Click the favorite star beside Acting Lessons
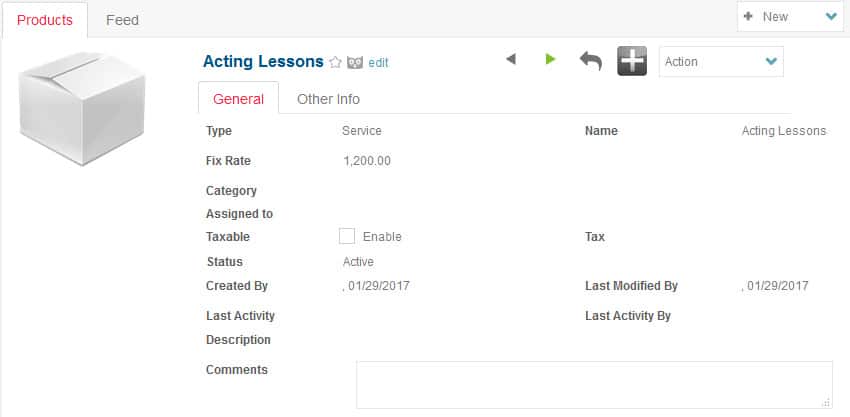 336,62
